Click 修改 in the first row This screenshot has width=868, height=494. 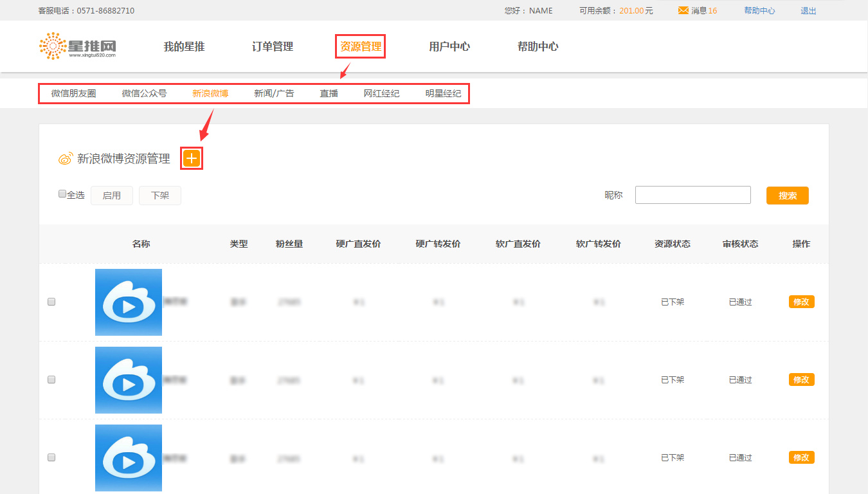tap(802, 302)
